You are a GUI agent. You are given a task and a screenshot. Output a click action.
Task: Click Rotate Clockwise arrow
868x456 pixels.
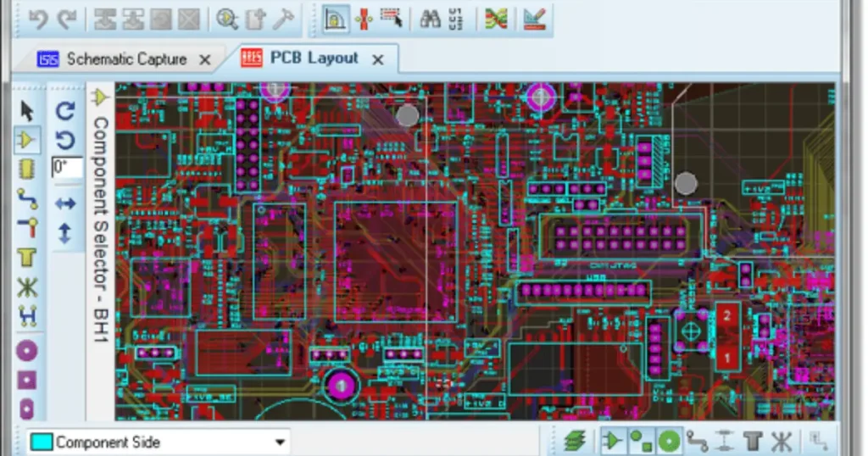tap(65, 111)
